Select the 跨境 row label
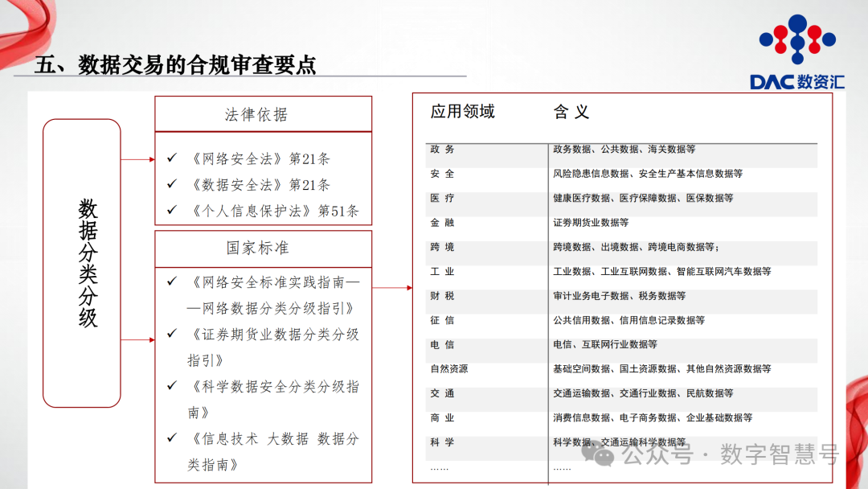This screenshot has width=868, height=489. [x=442, y=247]
